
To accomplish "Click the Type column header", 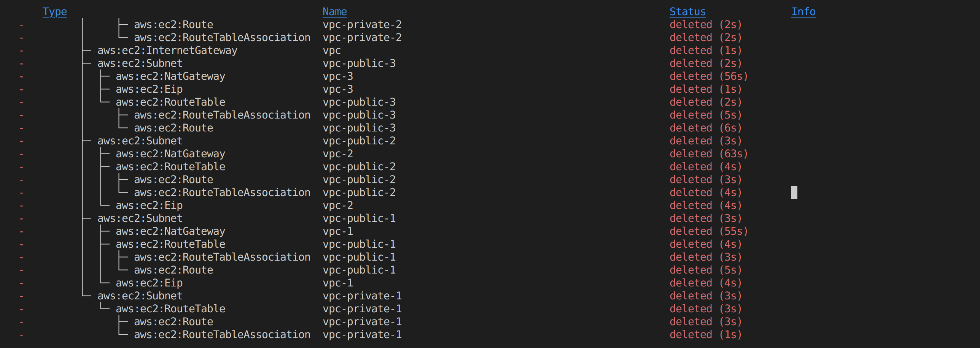I will click(x=54, y=12).
